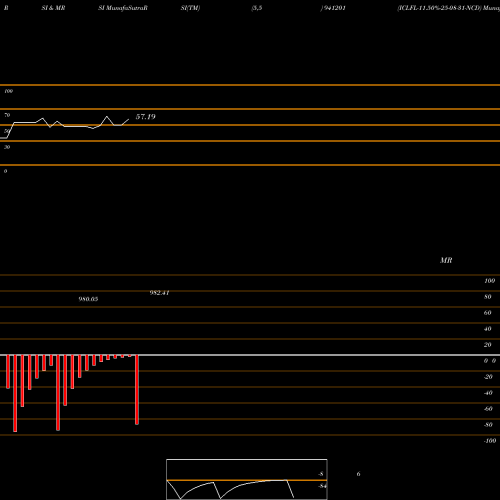Click the -84 value in inset chart
Image resolution: width=500 pixels, height=500 pixels.
coord(322,486)
